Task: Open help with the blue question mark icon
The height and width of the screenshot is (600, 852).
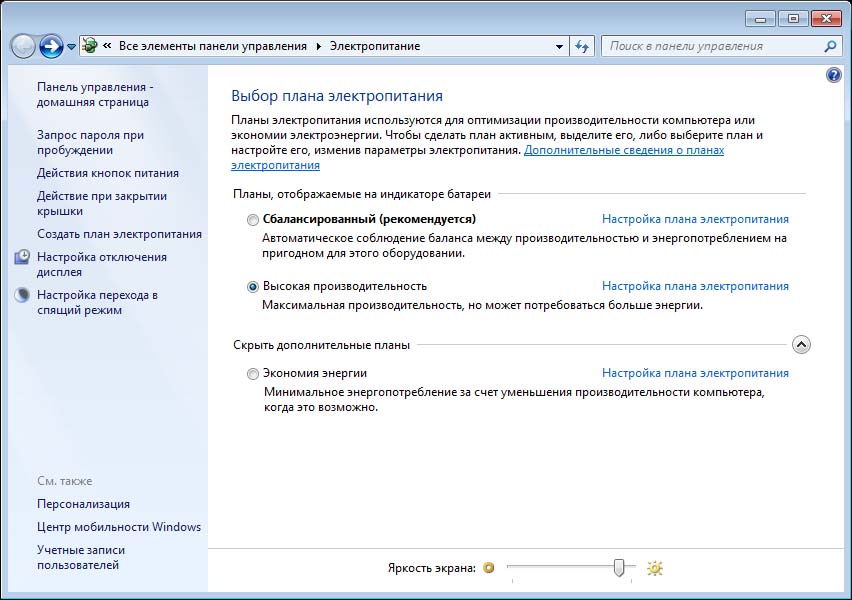Action: (x=834, y=75)
